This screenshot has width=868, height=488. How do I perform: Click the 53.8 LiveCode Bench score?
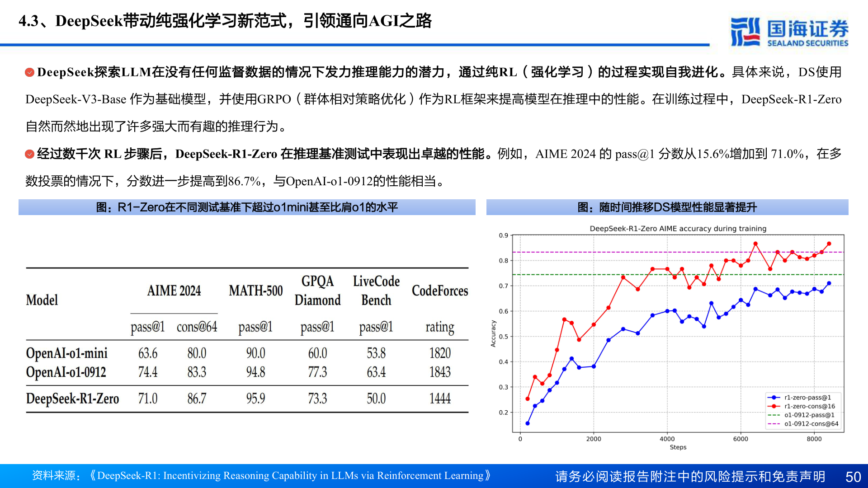(376, 353)
